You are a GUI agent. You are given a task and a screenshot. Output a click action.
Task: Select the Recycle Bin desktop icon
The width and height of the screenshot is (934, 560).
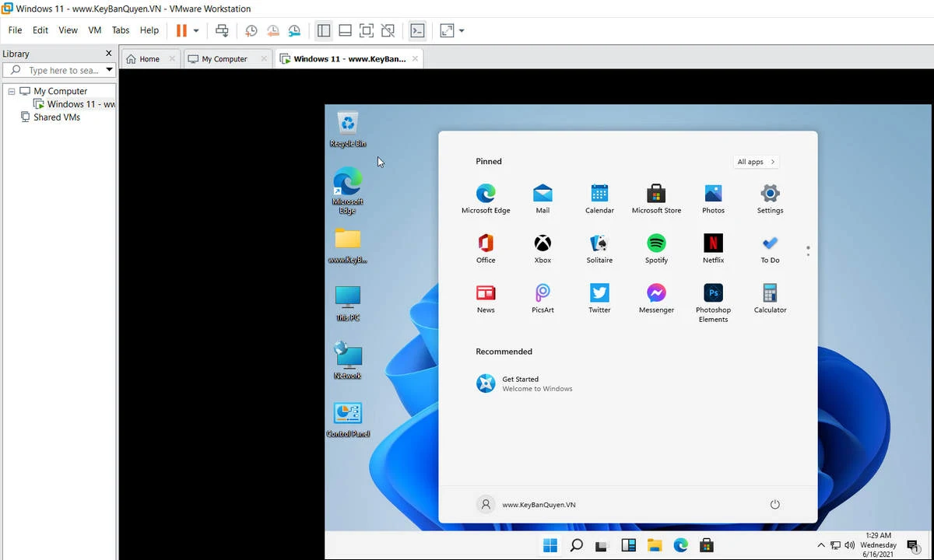click(347, 129)
